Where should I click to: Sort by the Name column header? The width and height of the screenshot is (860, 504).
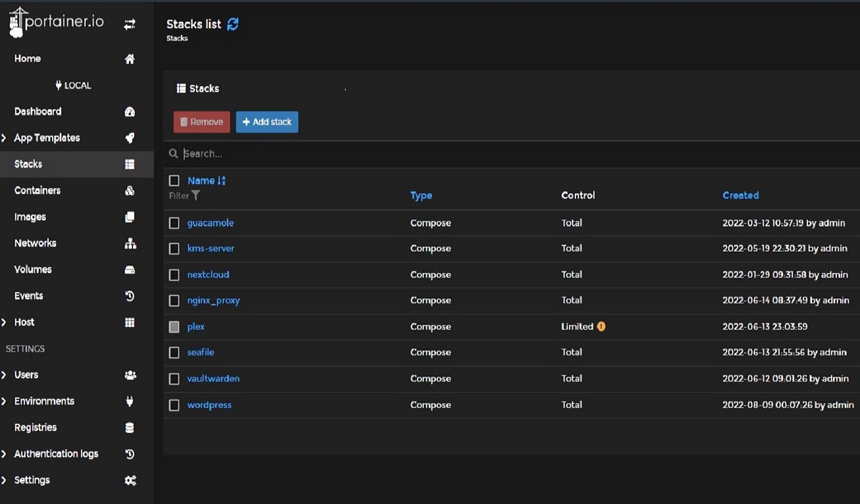201,180
